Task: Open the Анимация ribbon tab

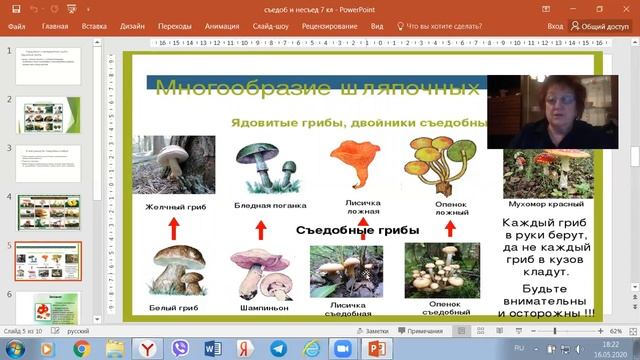Action: [x=222, y=26]
